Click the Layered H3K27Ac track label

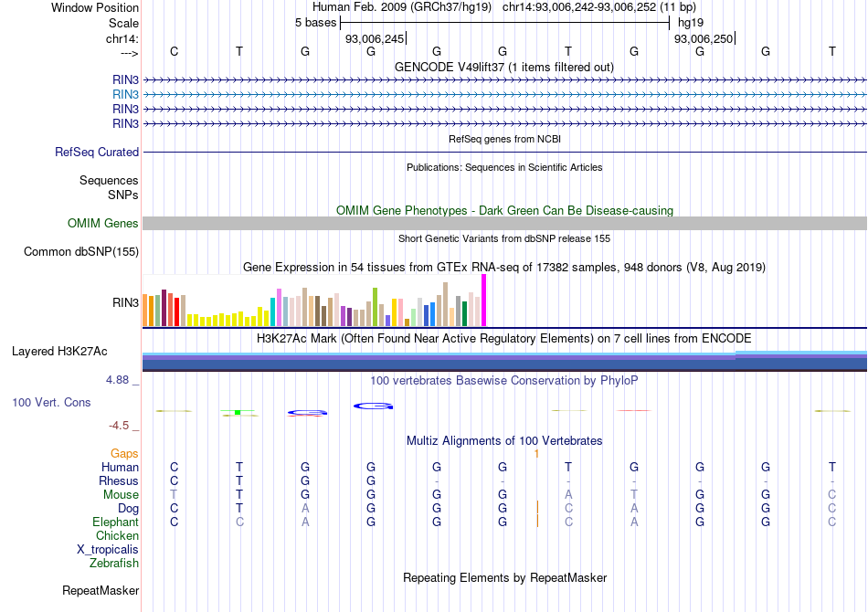tap(59, 352)
